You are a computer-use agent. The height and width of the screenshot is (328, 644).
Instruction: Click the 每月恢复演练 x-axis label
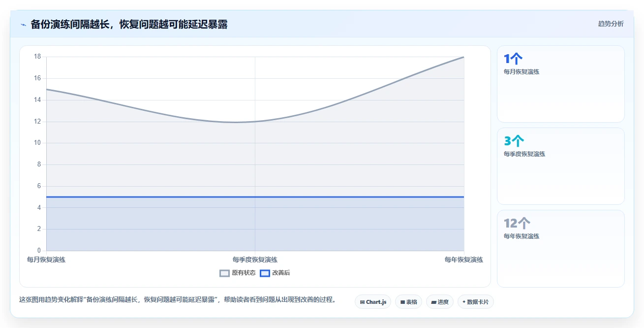[x=46, y=260]
